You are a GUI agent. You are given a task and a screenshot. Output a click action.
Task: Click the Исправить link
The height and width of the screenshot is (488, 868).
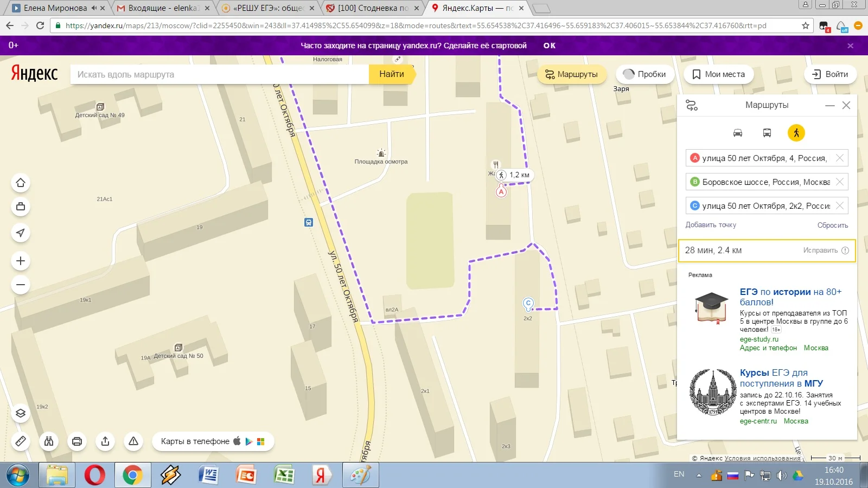tap(820, 251)
